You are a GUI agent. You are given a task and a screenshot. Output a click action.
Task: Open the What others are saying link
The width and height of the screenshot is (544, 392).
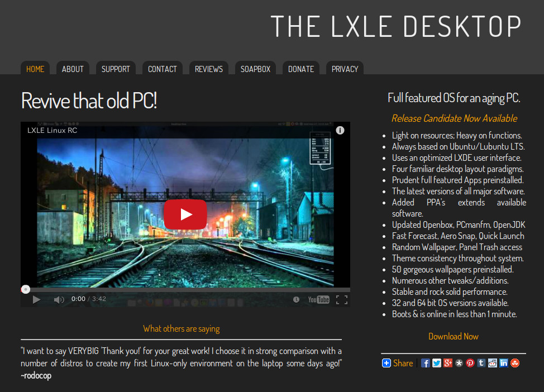click(182, 328)
